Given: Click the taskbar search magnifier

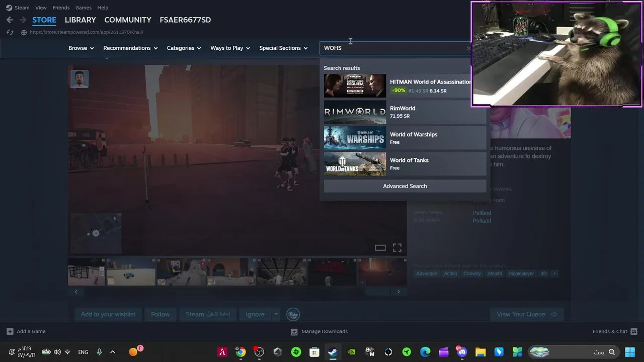Looking at the screenshot, I should click(x=612, y=352).
